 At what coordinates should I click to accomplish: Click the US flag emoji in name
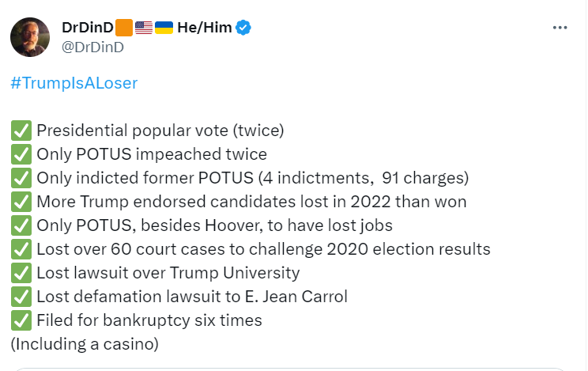tap(144, 28)
